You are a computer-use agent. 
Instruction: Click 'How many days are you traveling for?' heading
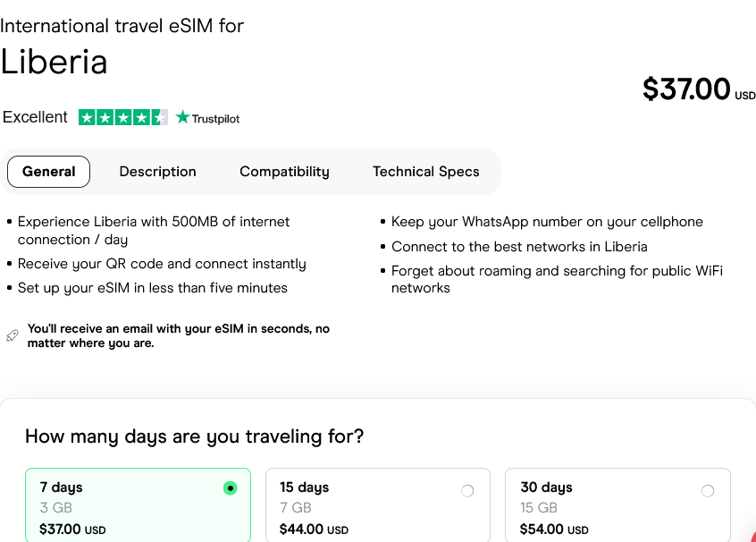click(194, 436)
